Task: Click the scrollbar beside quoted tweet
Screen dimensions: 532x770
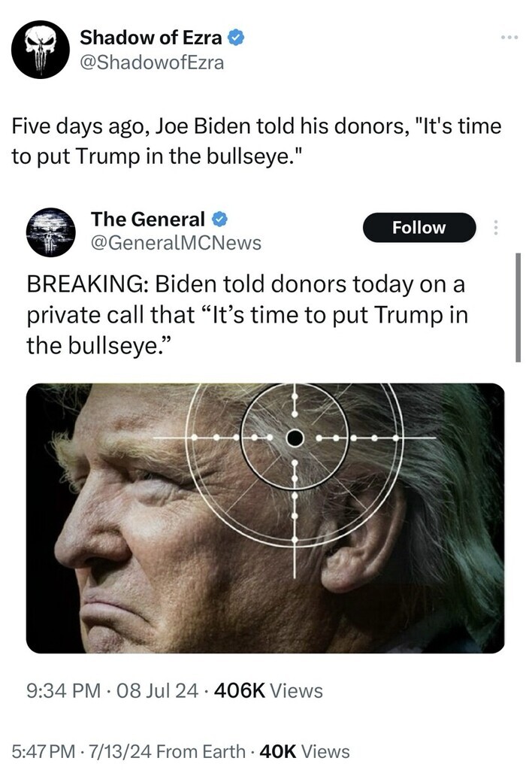Action: (x=518, y=308)
